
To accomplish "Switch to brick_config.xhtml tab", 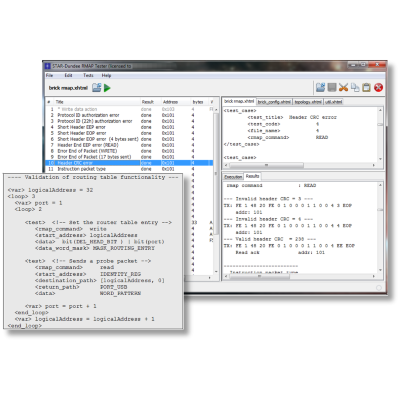I will (x=274, y=102).
